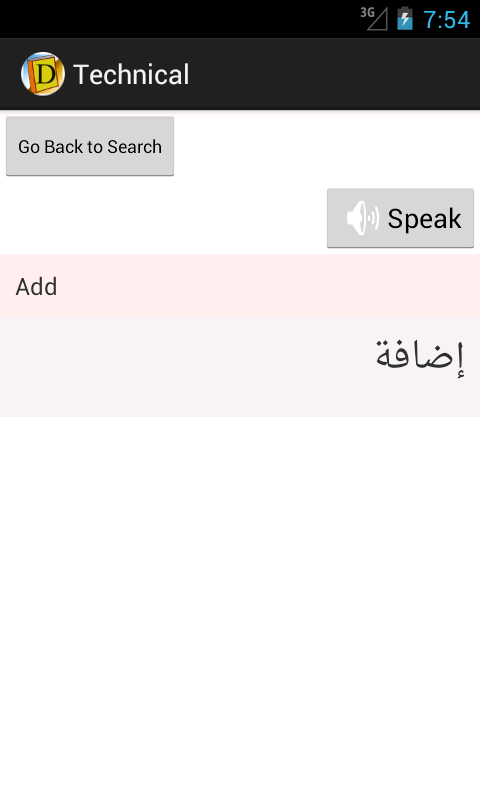480x800 pixels.
Task: Tap dark action bar space right of Technical
Action: click(334, 74)
